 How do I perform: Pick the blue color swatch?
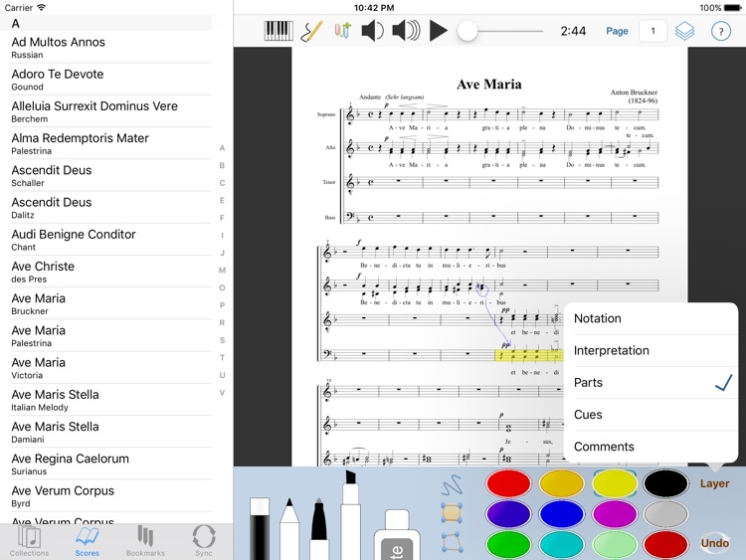click(x=561, y=514)
